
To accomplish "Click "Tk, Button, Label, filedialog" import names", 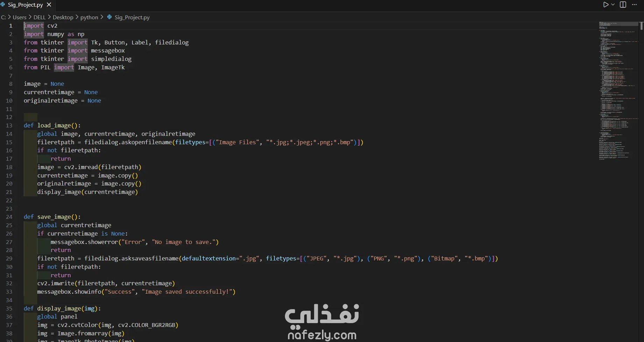I will pyautogui.click(x=140, y=42).
